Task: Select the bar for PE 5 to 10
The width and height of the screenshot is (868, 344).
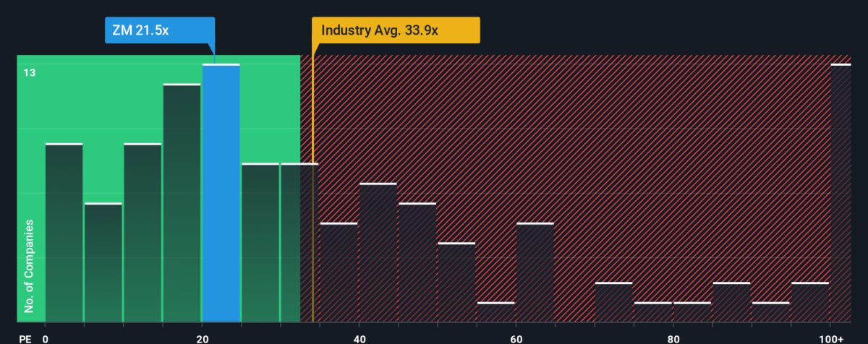Action: tap(103, 262)
